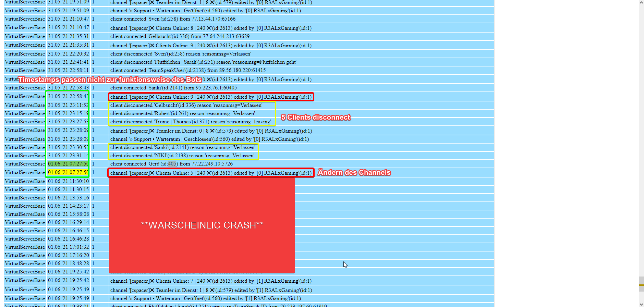Click the "client disconnected 'Trome | Thomas'" log line
The height and width of the screenshot is (307, 644).
pos(190,122)
